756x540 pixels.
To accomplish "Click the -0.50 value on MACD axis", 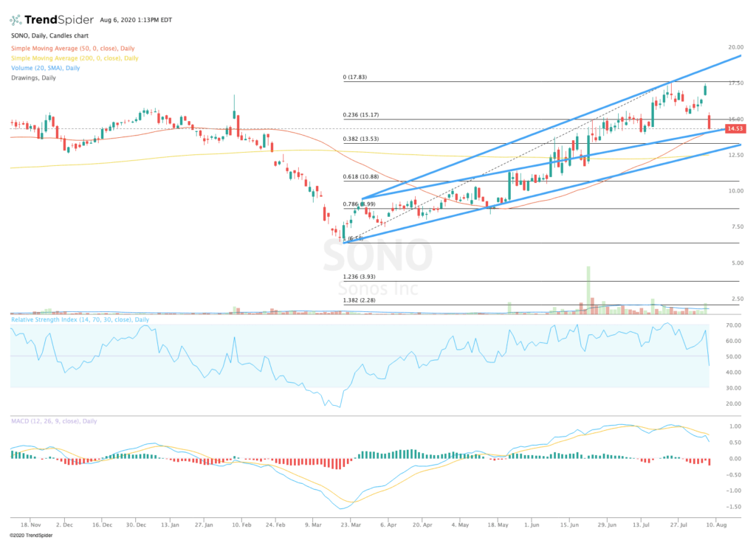I will [x=735, y=475].
